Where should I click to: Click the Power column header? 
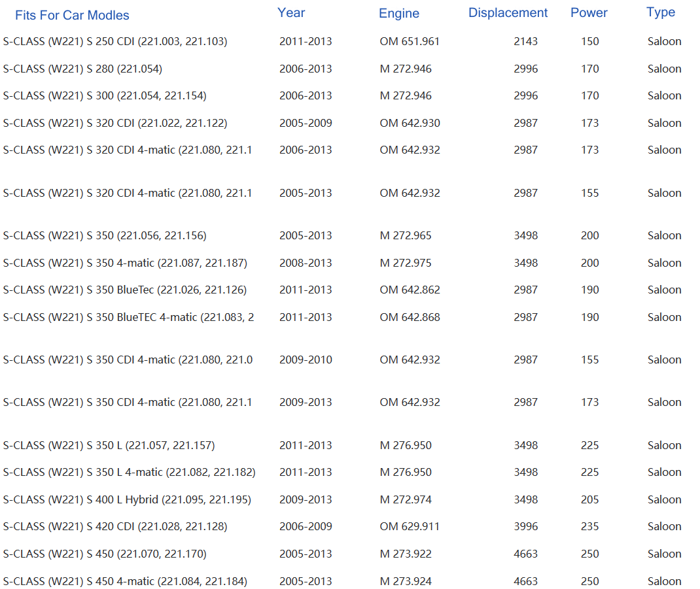(589, 12)
